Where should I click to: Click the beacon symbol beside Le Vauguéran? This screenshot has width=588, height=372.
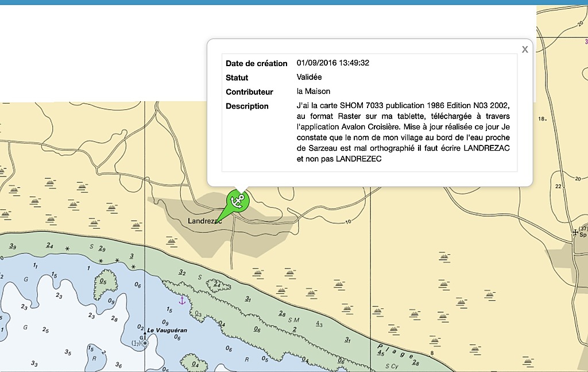coord(145,340)
